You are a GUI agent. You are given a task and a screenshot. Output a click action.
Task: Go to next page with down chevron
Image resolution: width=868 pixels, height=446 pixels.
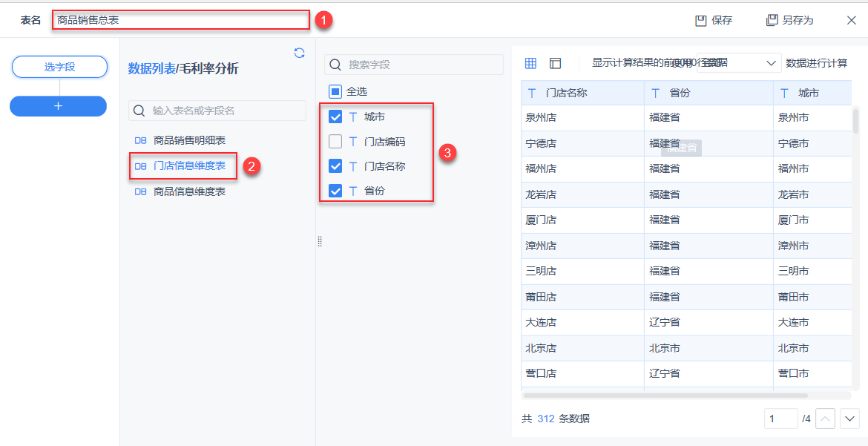tap(849, 419)
